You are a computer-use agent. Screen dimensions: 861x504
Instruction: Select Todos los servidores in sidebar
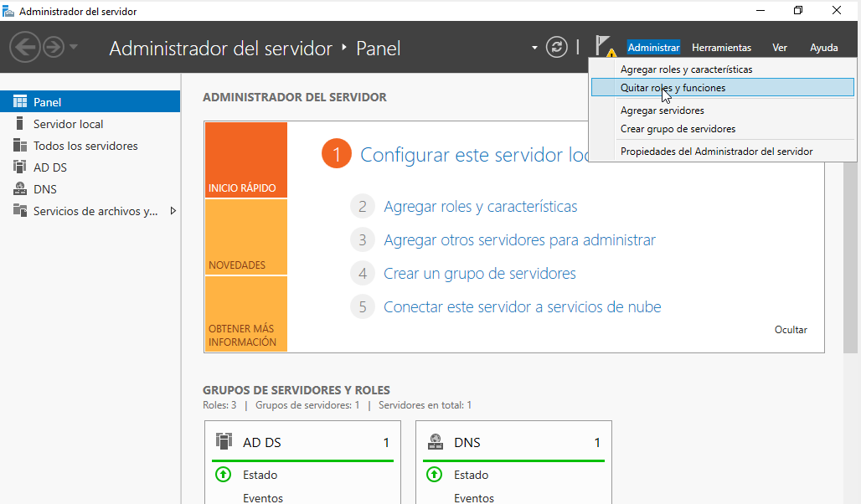(85, 146)
